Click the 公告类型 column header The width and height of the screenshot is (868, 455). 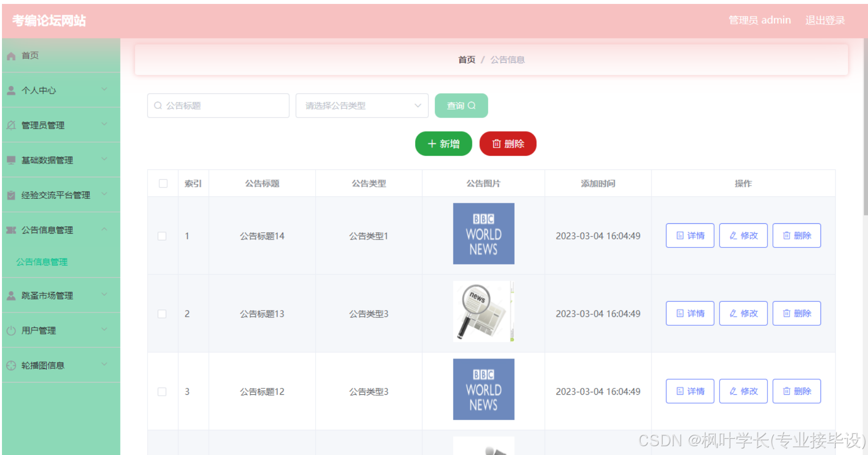369,184
